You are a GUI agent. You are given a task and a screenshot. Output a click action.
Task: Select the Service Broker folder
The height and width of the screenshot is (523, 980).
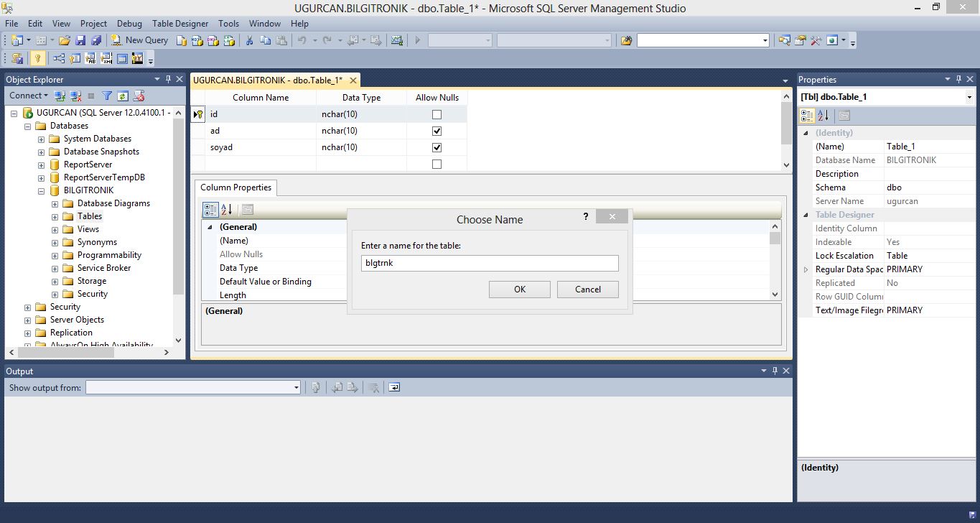(104, 268)
